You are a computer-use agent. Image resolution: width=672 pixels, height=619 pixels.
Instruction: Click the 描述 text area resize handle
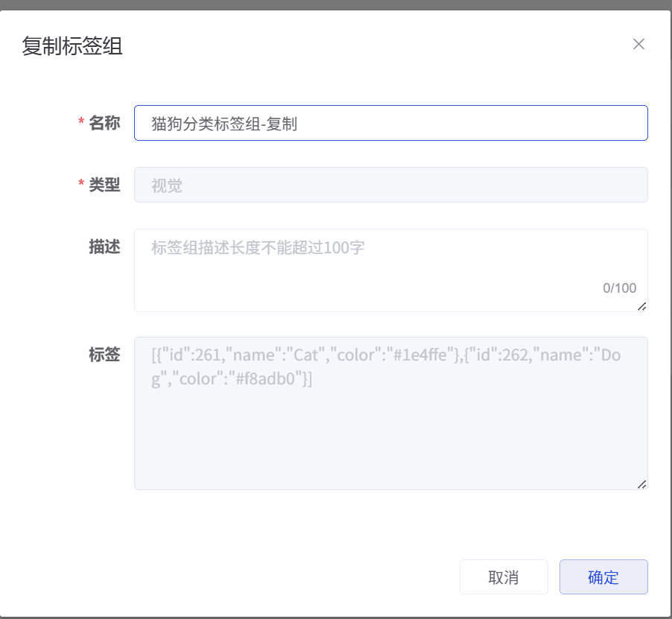[642, 306]
